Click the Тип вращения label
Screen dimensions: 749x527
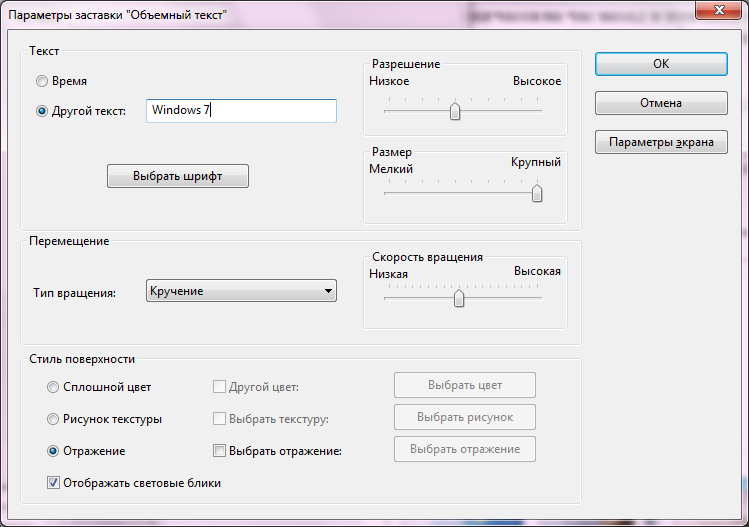tap(75, 293)
